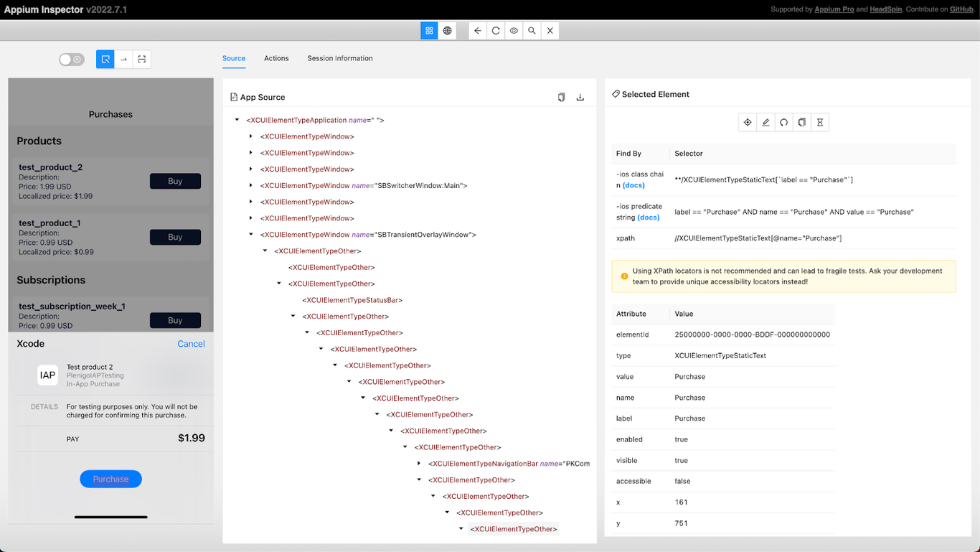Toggle the screenshot visibility switch
The image size is (980, 552).
coord(72,59)
